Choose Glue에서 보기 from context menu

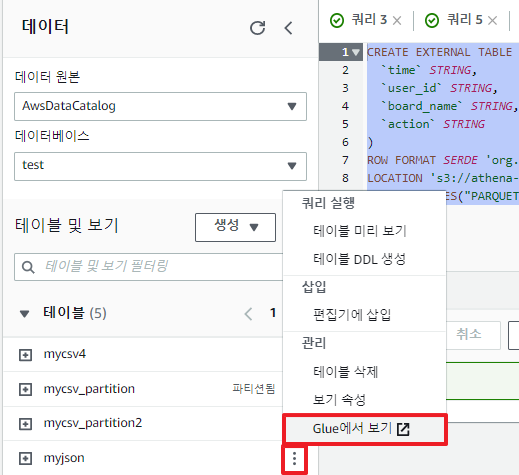[365, 429]
